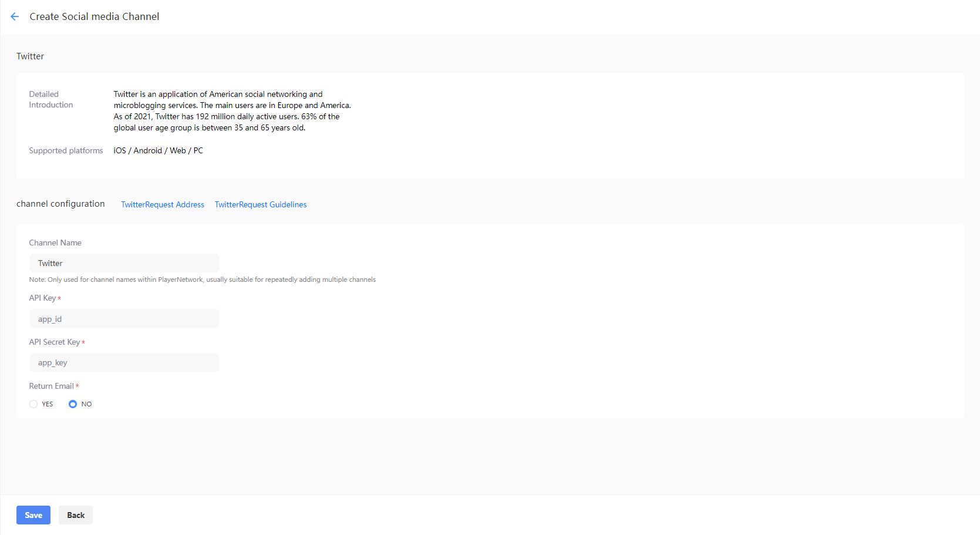
Task: Focus the API Secret Key input field
Action: pos(124,362)
